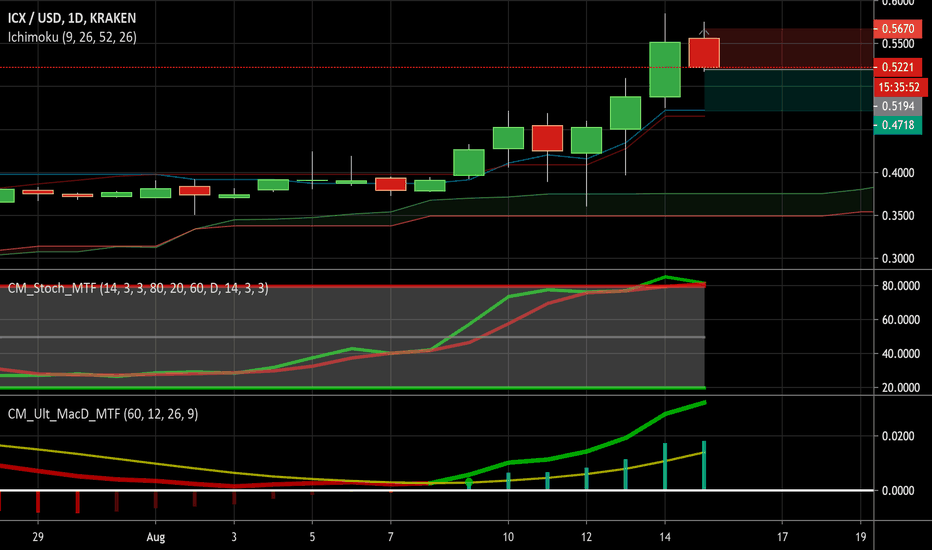The width and height of the screenshot is (932, 550).
Task: Click the 0.0200 MACD axis value
Action: [x=898, y=436]
